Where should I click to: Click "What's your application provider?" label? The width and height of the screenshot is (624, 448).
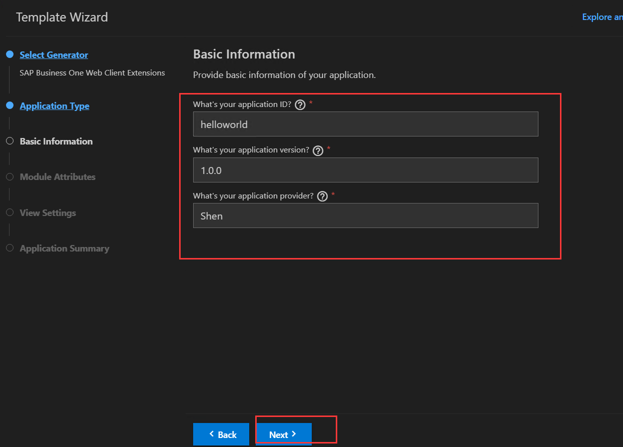click(x=254, y=196)
